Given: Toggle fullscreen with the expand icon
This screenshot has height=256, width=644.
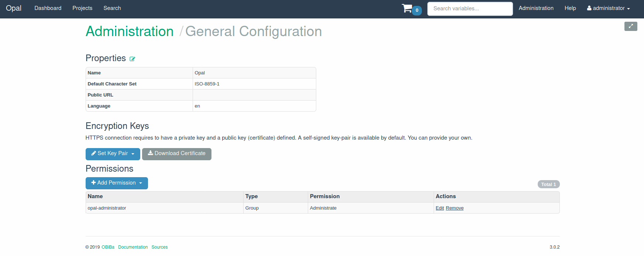Looking at the screenshot, I should tap(631, 26).
